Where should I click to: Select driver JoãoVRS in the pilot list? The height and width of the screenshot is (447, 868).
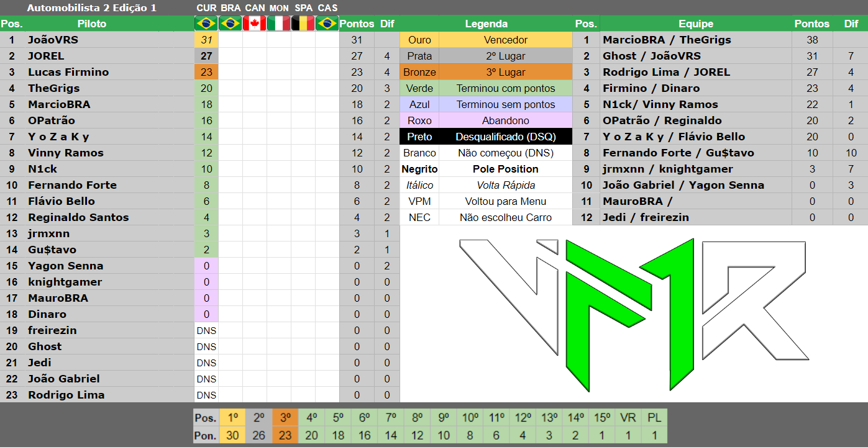coord(53,40)
